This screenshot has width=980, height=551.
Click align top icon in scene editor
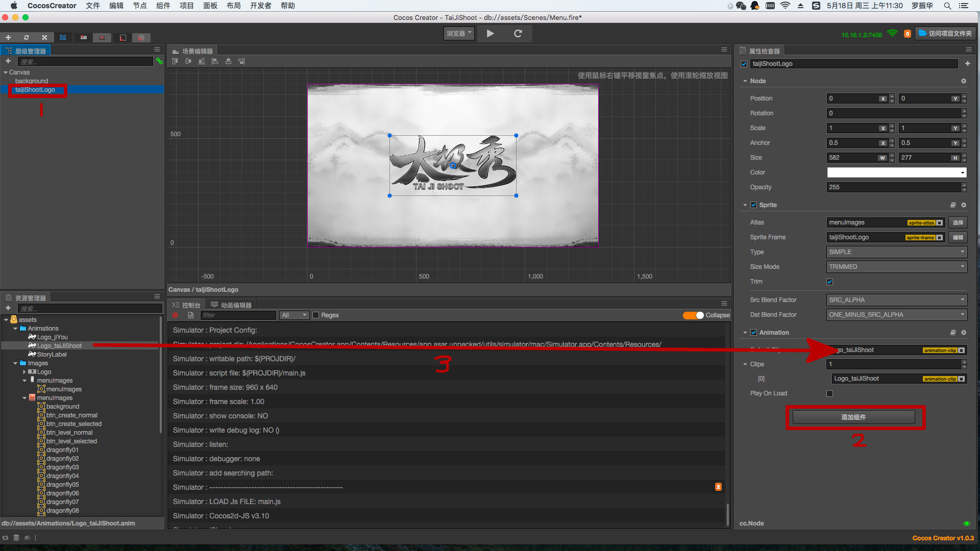click(x=175, y=61)
